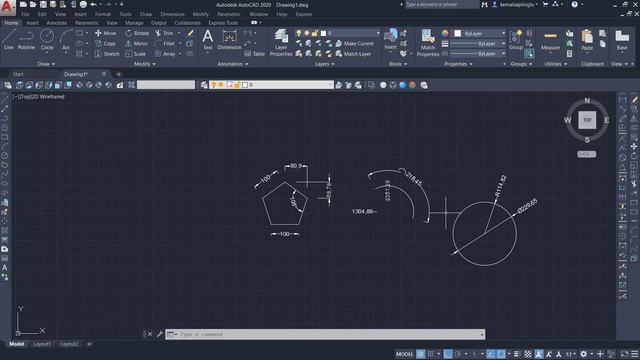Click the Move tool
Image resolution: width=640 pixels, height=360 pixels.
coord(105,33)
